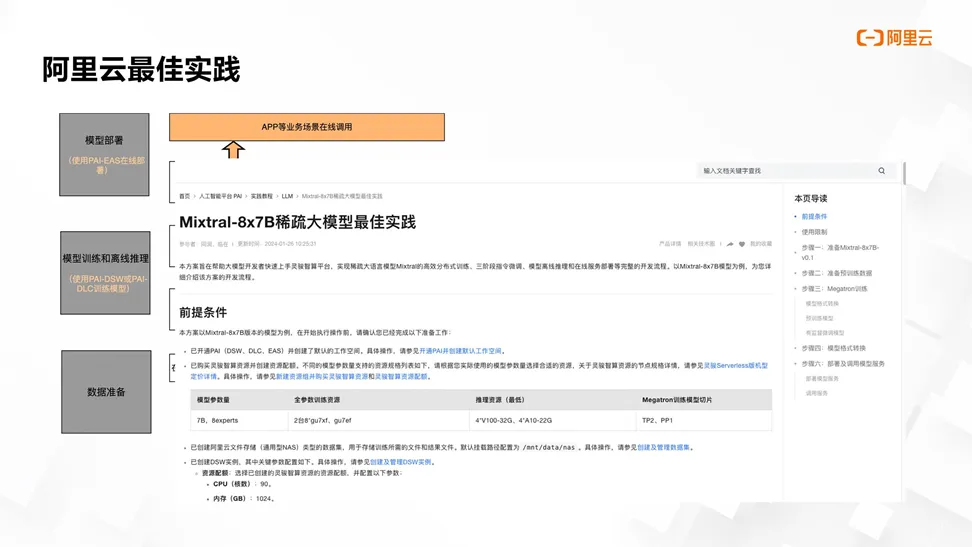Click the Alibaba Cloud (阿里云) logo
The image size is (972, 547).
coord(895,38)
